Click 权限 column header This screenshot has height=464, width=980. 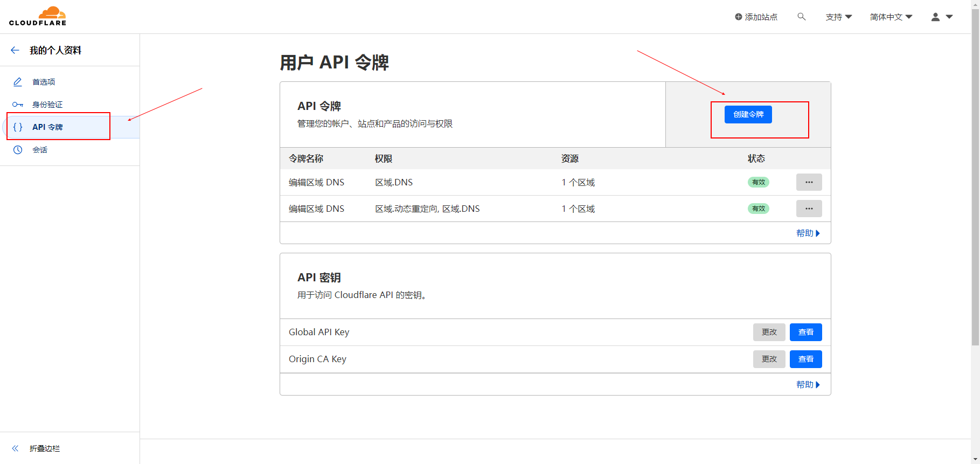click(384, 158)
